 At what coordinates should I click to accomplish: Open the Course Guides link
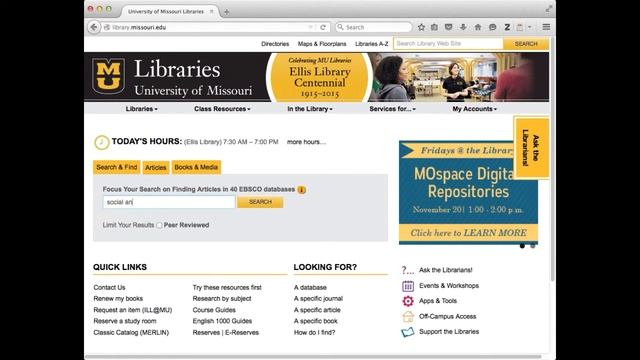pyautogui.click(x=214, y=310)
